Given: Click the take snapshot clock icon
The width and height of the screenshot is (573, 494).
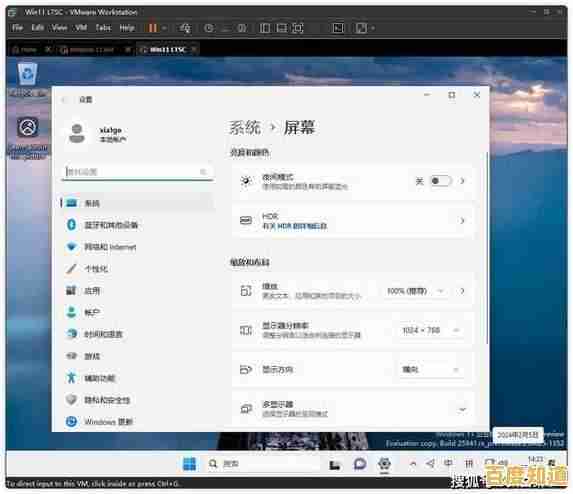Looking at the screenshot, I should [209, 28].
